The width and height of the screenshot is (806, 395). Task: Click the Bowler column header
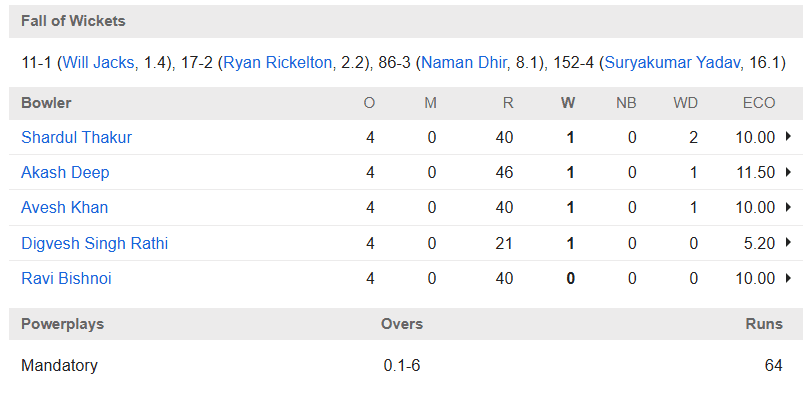pyautogui.click(x=46, y=103)
